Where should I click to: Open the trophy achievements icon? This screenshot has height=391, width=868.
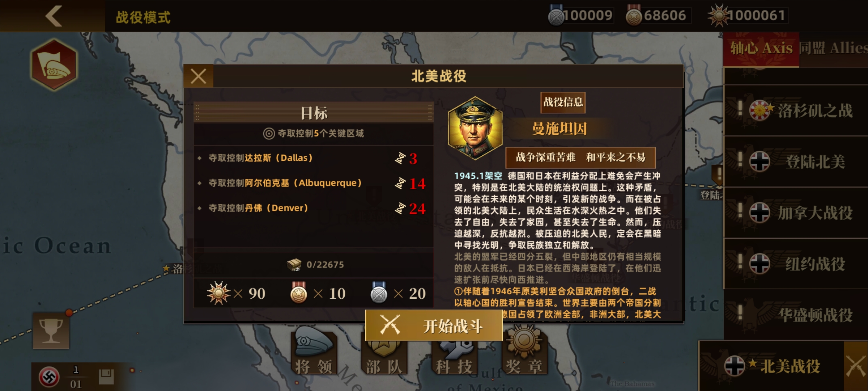coord(51,330)
